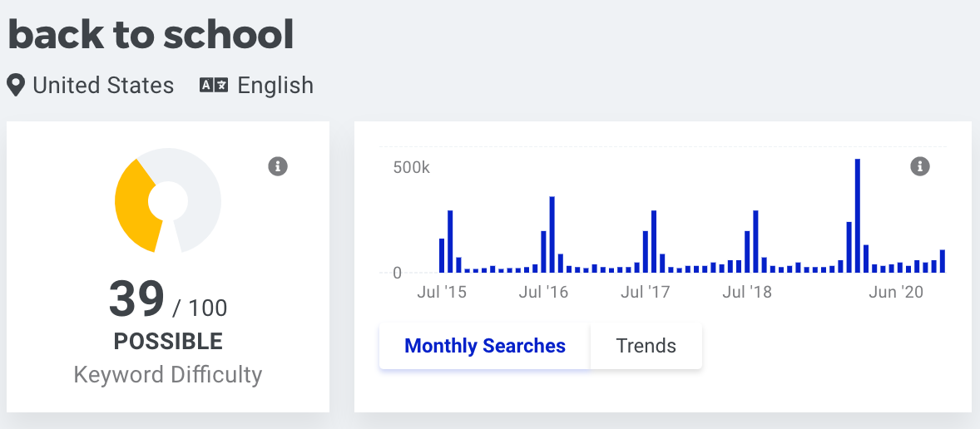This screenshot has width=980, height=429.
Task: Click the highest bar above Jul '17
Action: coord(655,242)
